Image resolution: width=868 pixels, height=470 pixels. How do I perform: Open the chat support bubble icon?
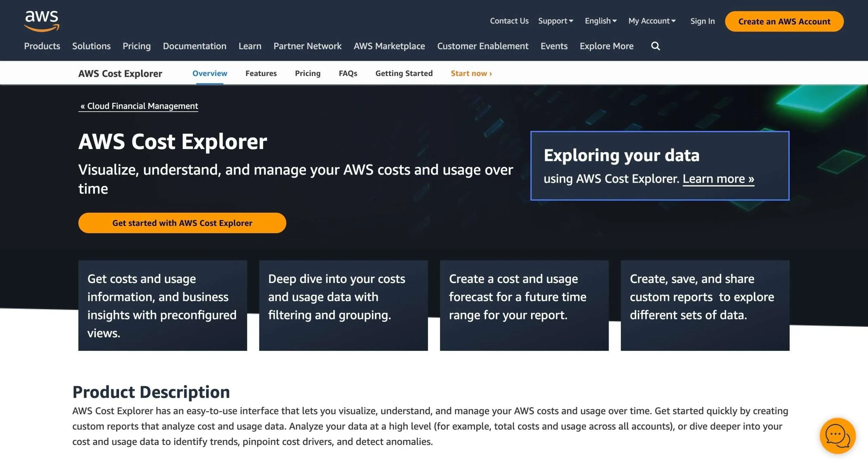point(837,436)
